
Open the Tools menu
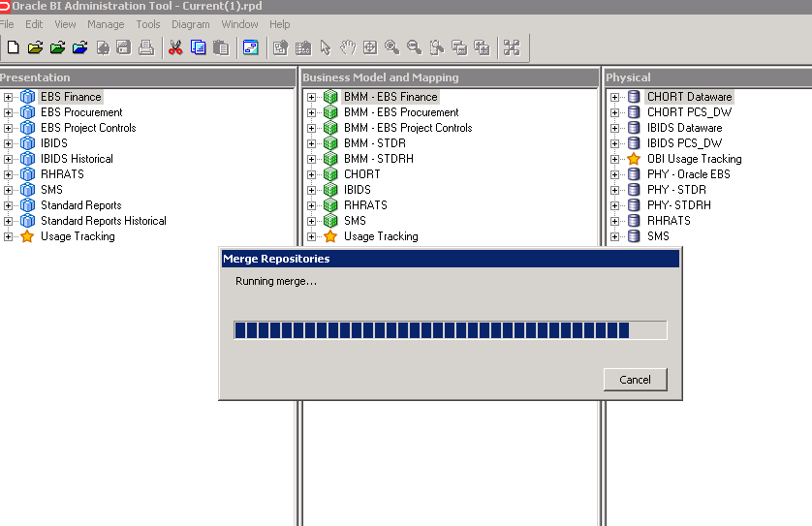(148, 24)
